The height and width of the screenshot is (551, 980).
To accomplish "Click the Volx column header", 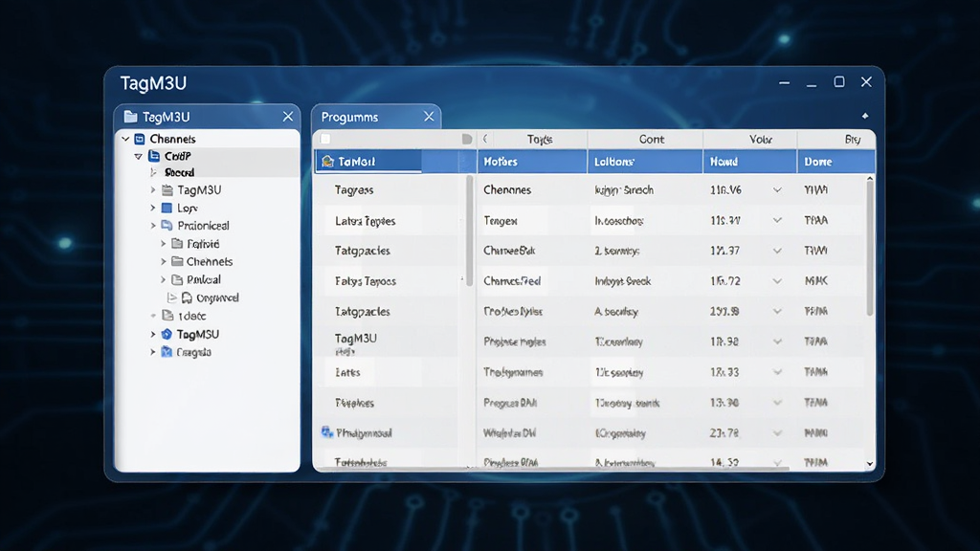I will click(x=750, y=140).
